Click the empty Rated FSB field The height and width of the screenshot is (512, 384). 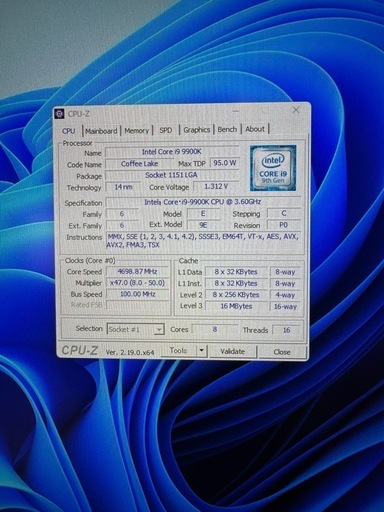tap(137, 305)
